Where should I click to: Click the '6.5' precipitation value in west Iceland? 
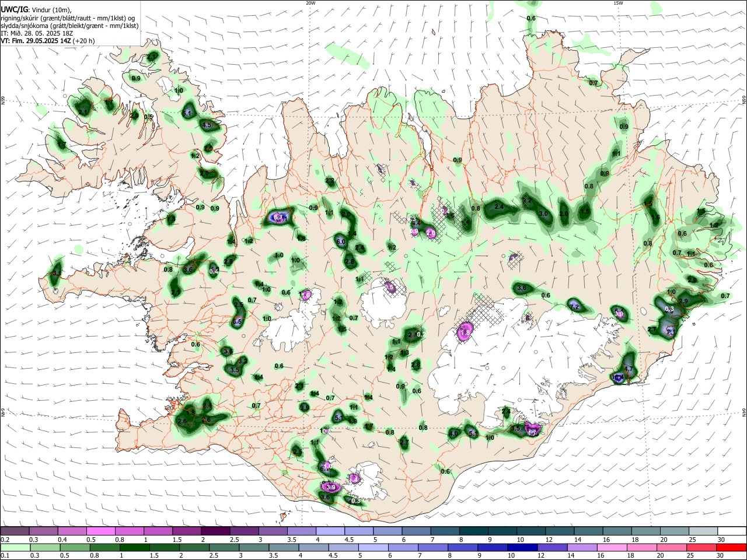click(237, 322)
